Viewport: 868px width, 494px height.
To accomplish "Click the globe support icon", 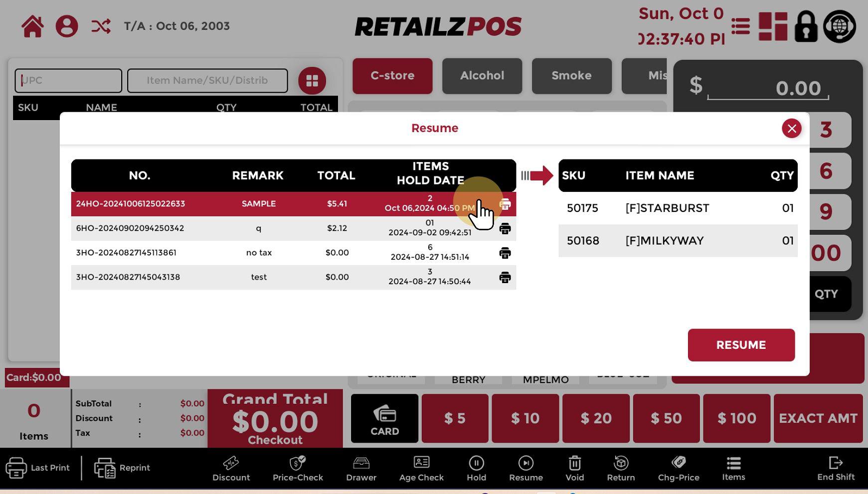I will [x=840, y=26].
